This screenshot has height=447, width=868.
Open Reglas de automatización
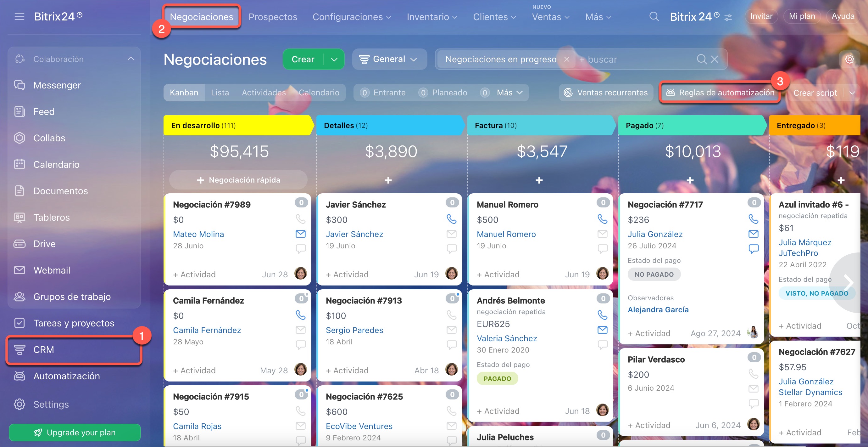(x=720, y=93)
